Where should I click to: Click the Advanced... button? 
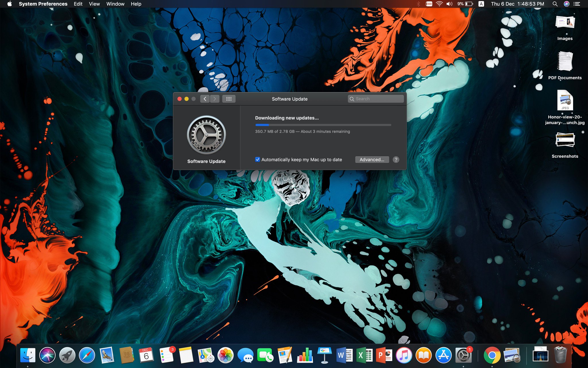[372, 160]
